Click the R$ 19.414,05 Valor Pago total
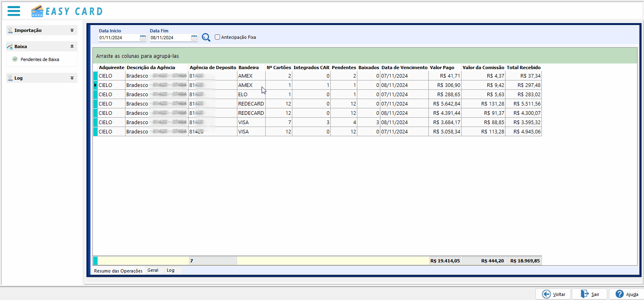644x300 pixels. pyautogui.click(x=445, y=261)
